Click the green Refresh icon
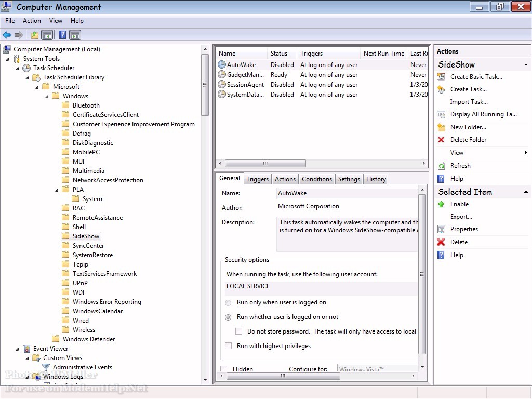532x399 pixels. (x=441, y=166)
